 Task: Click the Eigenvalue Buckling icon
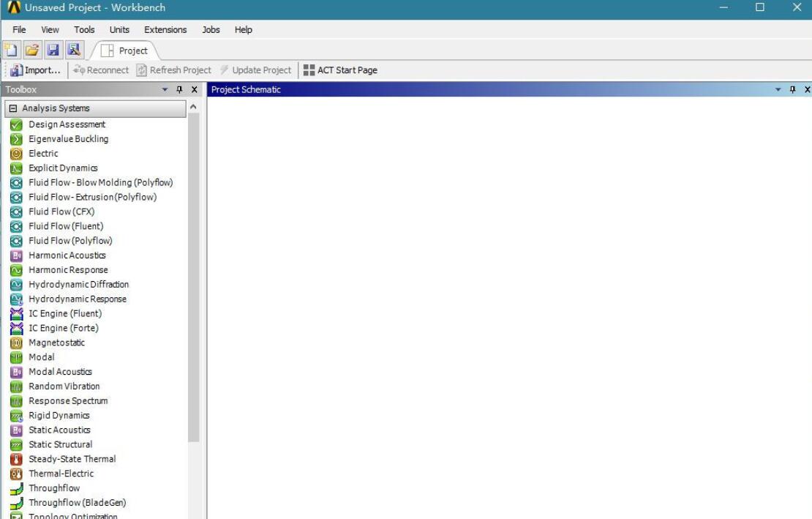pyautogui.click(x=17, y=139)
